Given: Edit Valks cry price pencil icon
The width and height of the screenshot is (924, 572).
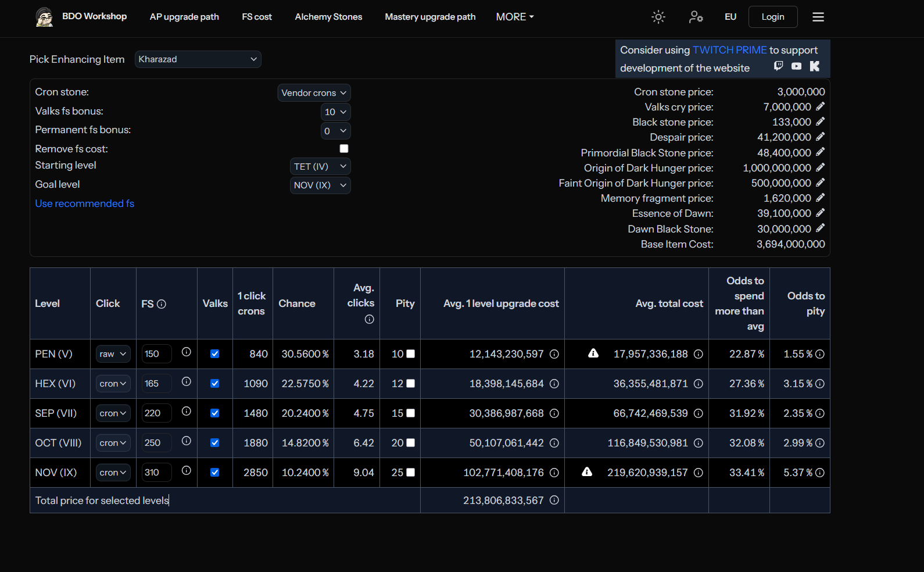Looking at the screenshot, I should click(820, 106).
